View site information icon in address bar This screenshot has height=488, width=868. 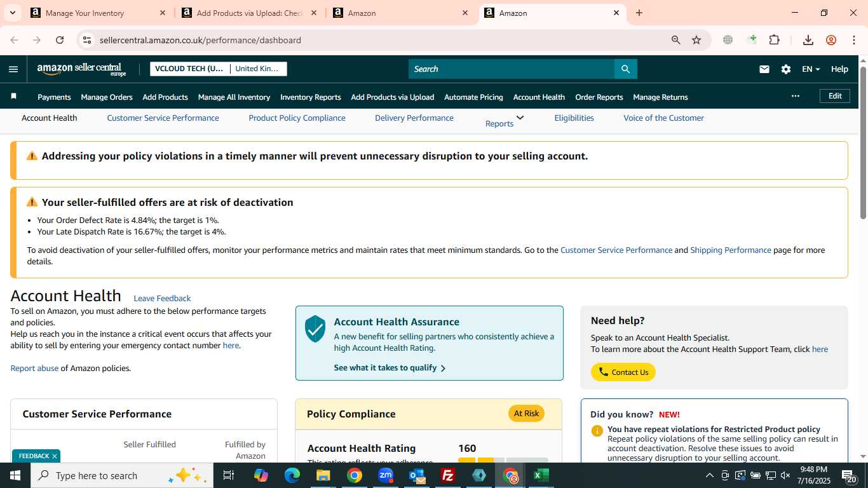coord(87,40)
